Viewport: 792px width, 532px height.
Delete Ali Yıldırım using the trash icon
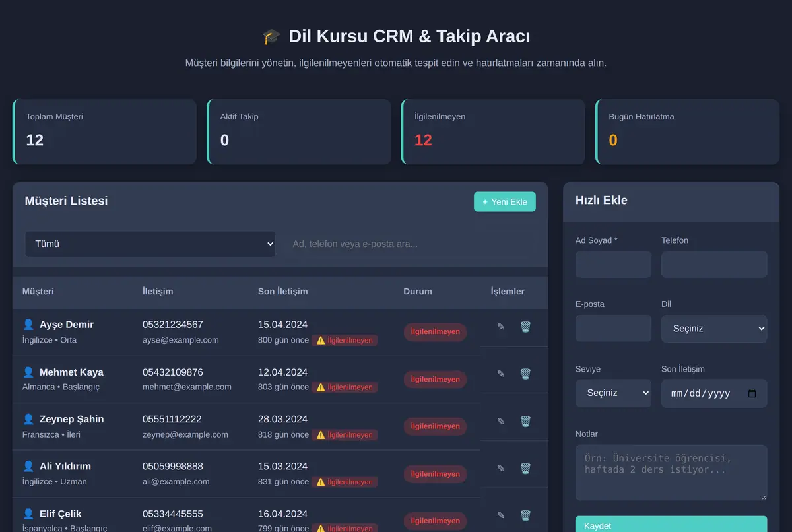525,468
